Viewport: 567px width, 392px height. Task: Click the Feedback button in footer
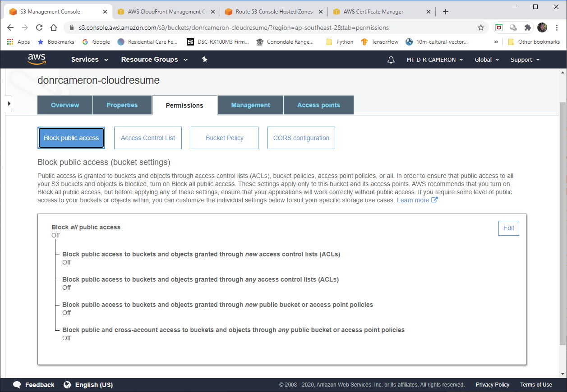tap(34, 385)
